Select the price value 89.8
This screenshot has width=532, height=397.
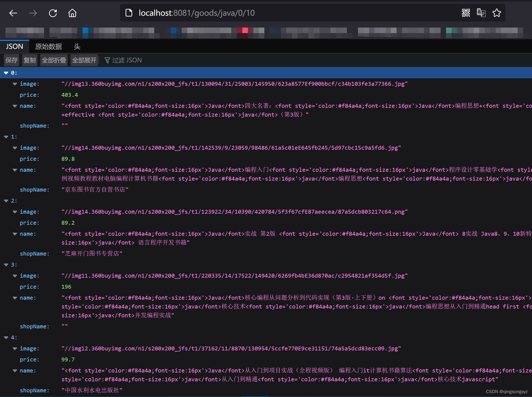[x=68, y=159]
